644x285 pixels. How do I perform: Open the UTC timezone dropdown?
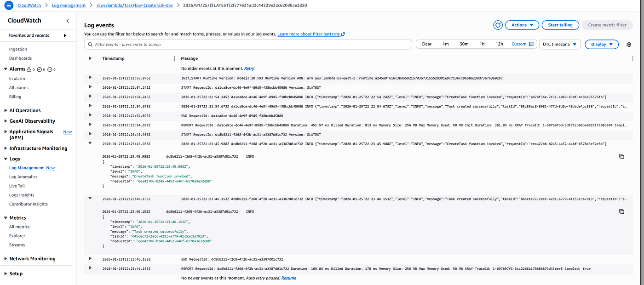(x=560, y=44)
